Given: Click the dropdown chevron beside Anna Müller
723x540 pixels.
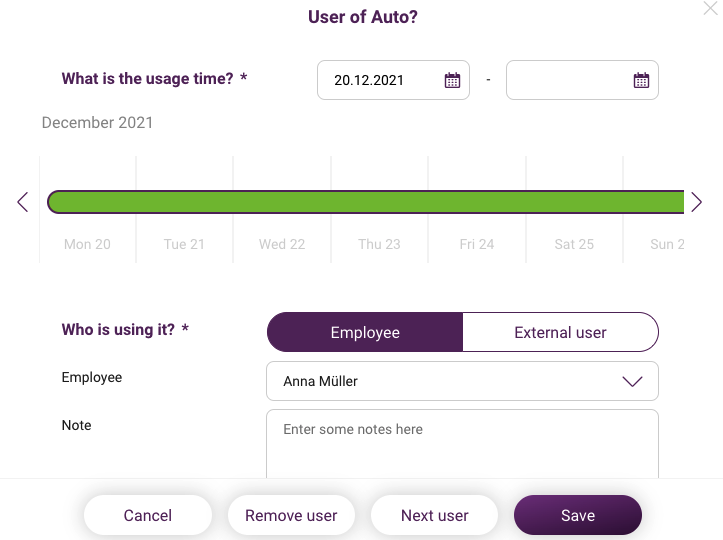Looking at the screenshot, I should click(632, 381).
